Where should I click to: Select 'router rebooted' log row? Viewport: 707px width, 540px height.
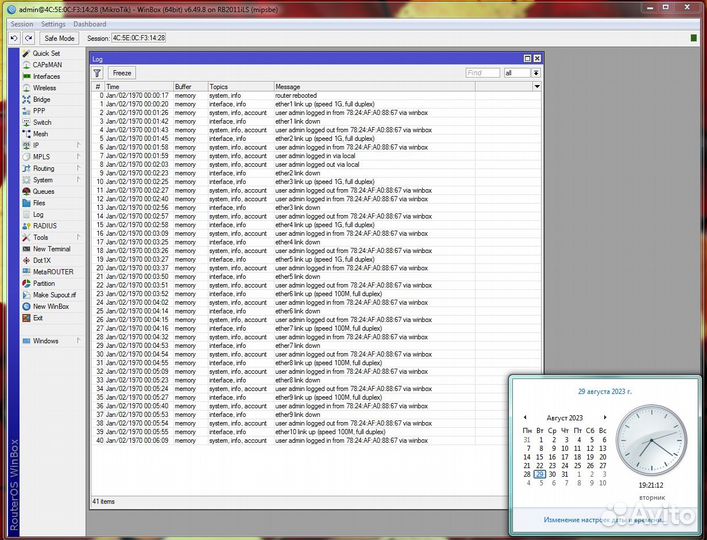click(316, 96)
